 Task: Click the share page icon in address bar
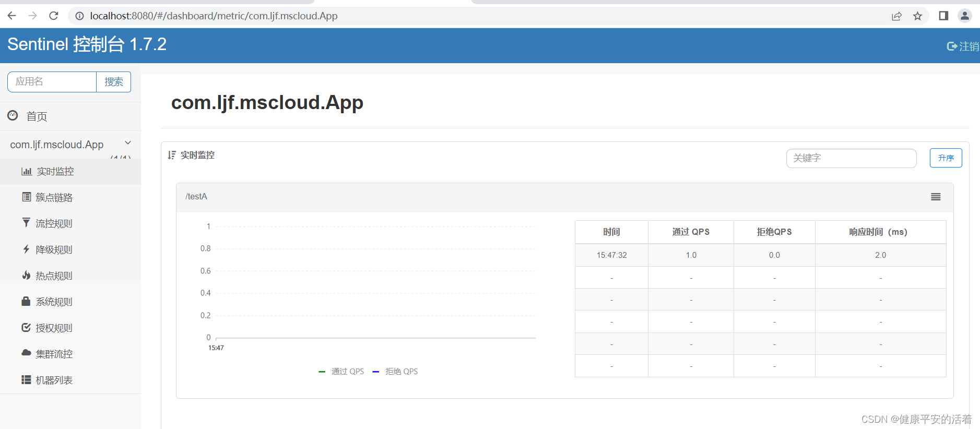click(896, 16)
